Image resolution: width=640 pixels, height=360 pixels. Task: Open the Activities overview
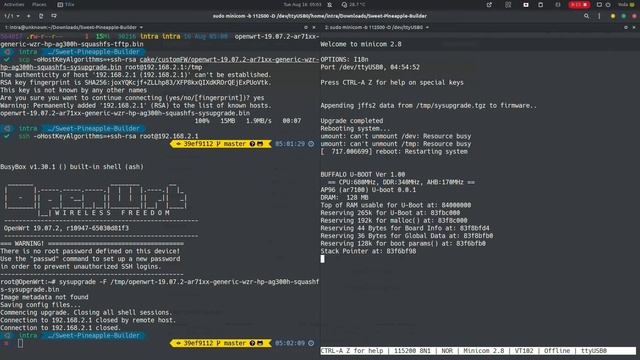coord(14,4)
